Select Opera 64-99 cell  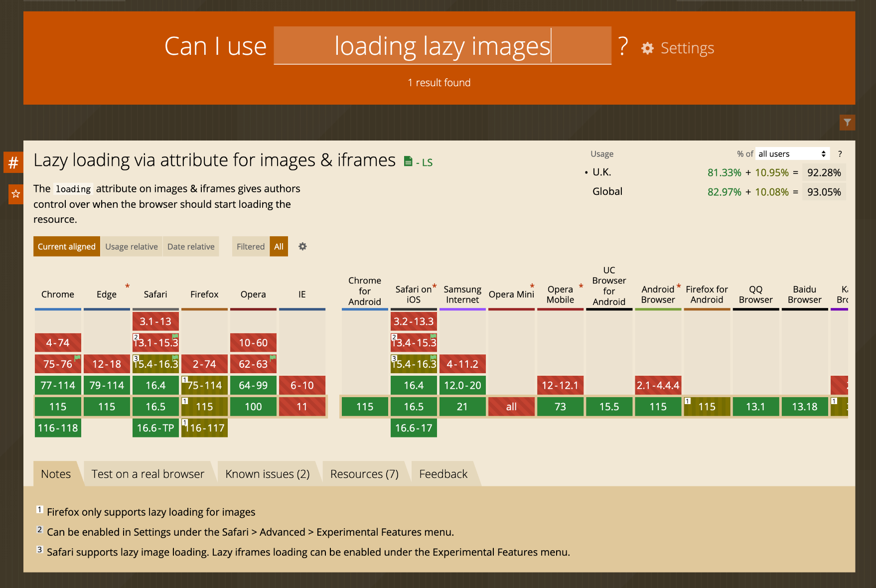[x=253, y=385]
